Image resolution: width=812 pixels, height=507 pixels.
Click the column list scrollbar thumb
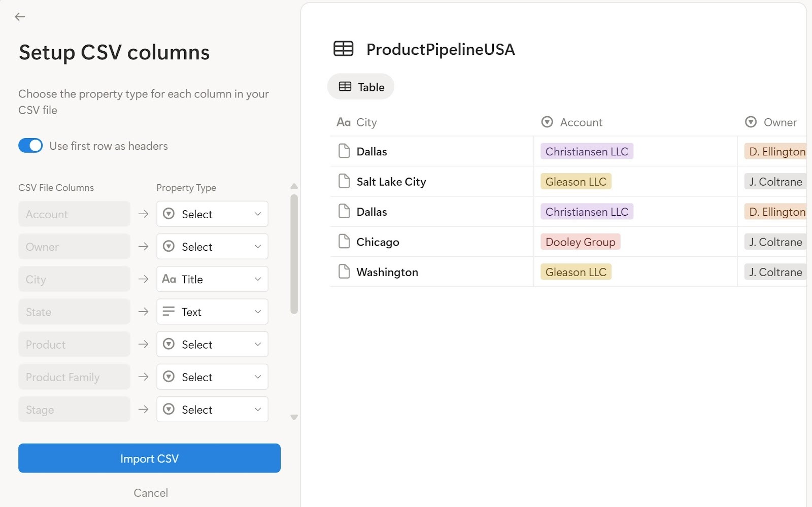294,254
